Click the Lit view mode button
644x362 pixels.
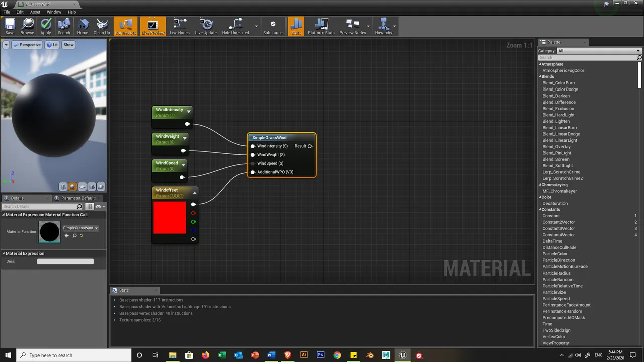[x=52, y=45]
